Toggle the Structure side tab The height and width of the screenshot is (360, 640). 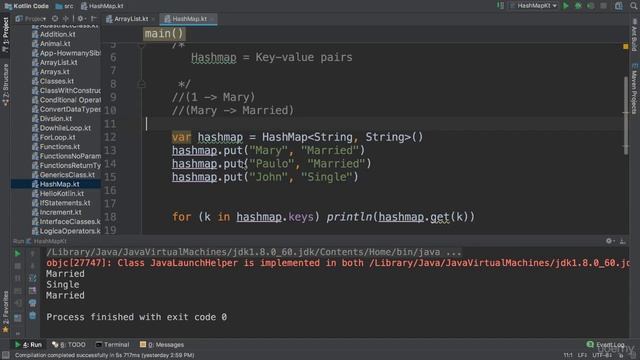tap(5, 85)
